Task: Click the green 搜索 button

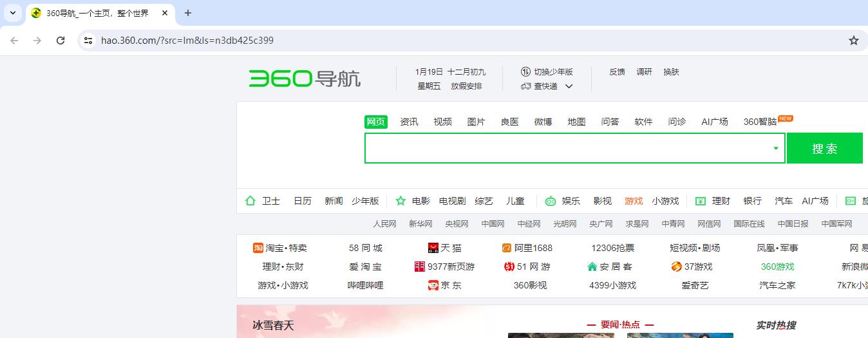Action: (825, 148)
